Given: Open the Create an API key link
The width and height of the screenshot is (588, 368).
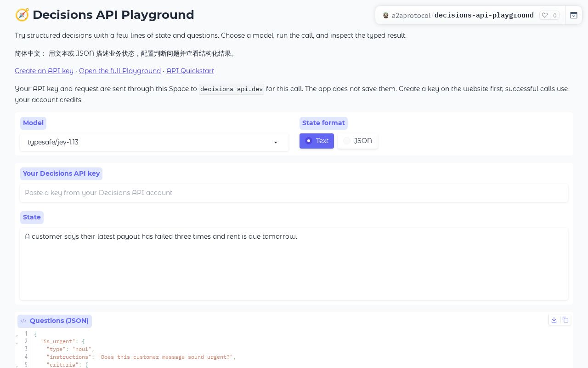Looking at the screenshot, I should point(44,71).
